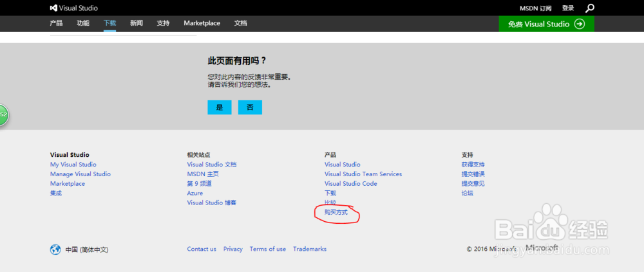Open Privacy link

pyautogui.click(x=233, y=249)
